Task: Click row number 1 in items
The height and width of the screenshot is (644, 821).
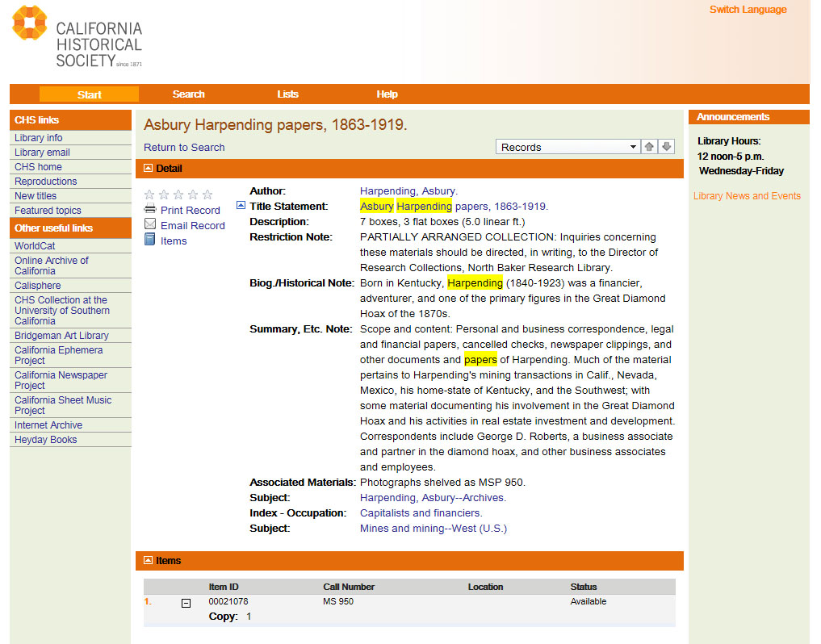Action: (x=148, y=601)
